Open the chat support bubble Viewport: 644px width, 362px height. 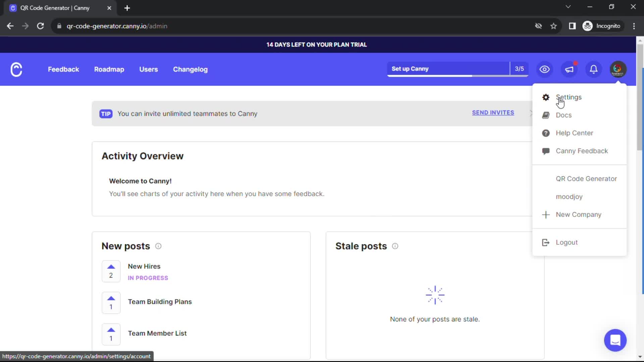[615, 340]
